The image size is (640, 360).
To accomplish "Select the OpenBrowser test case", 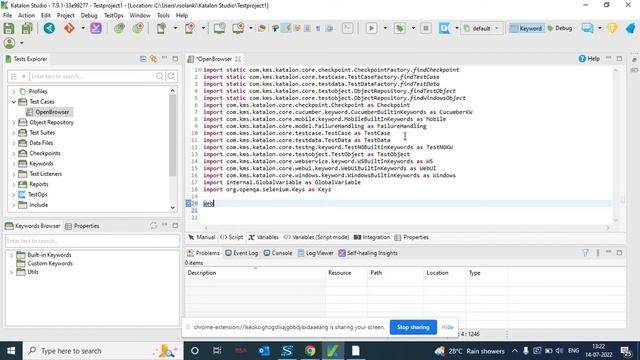I will (51, 112).
